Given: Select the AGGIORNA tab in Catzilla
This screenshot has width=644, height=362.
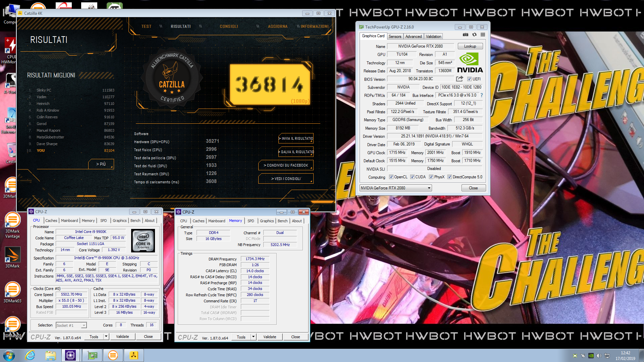Looking at the screenshot, I should coord(278,26).
